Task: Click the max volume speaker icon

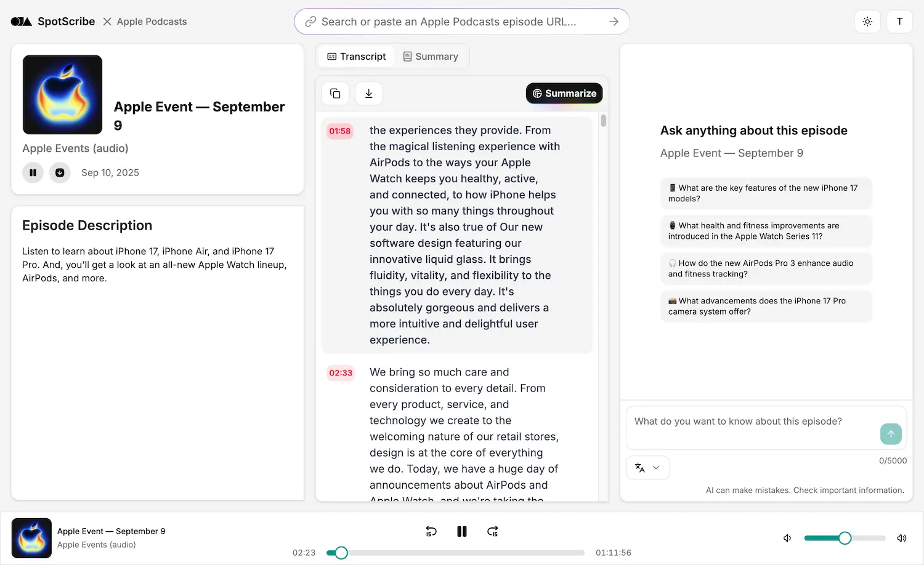Action: point(902,537)
